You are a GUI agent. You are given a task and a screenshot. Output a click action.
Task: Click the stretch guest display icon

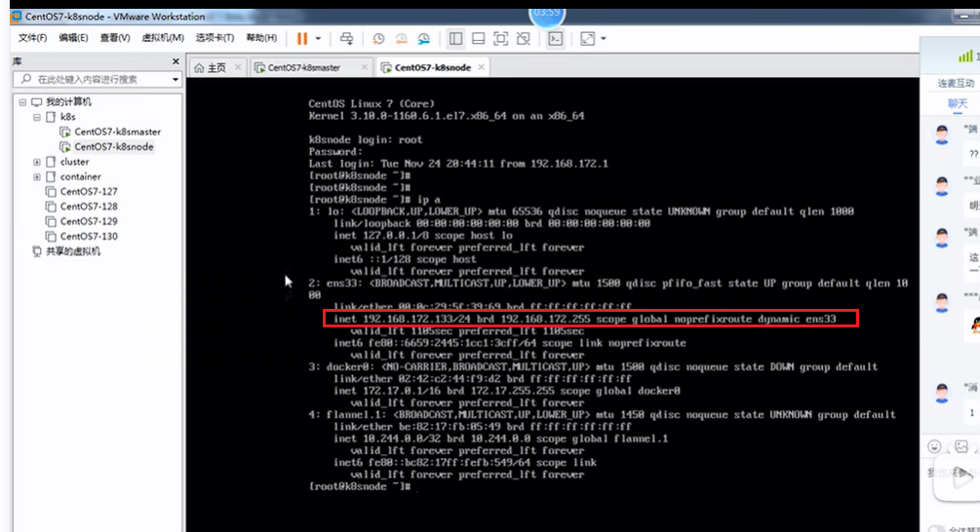pos(587,39)
